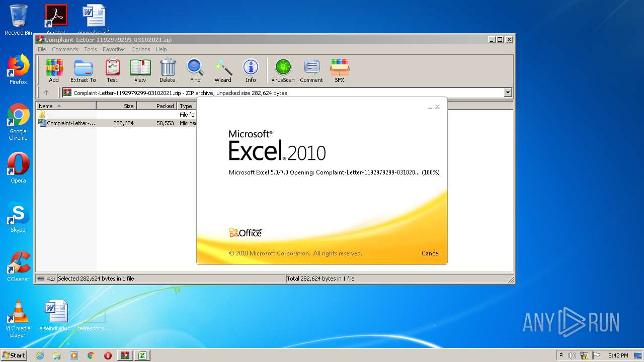The height and width of the screenshot is (362, 644).
Task: Select the Complaint-Letter file row
Action: click(x=117, y=123)
